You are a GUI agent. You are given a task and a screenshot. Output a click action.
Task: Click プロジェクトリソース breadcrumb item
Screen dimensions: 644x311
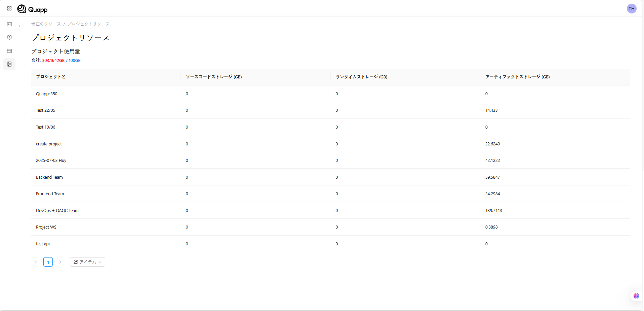pyautogui.click(x=88, y=24)
